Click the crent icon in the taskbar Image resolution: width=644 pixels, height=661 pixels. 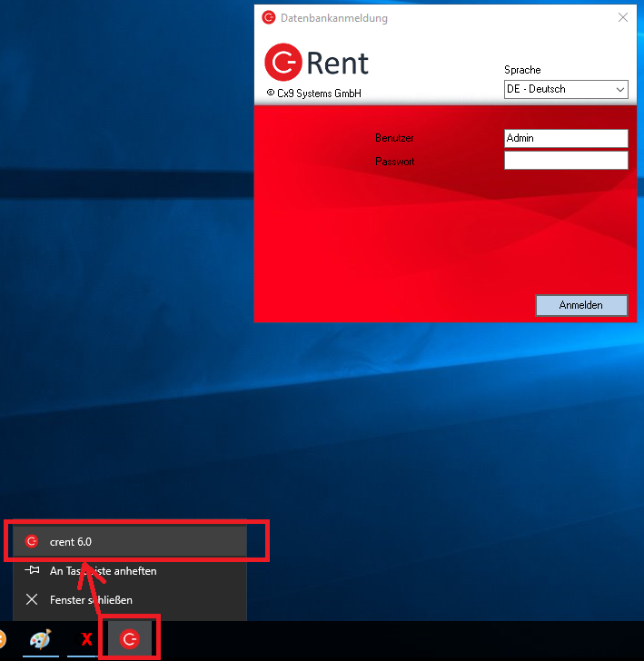pyautogui.click(x=131, y=639)
